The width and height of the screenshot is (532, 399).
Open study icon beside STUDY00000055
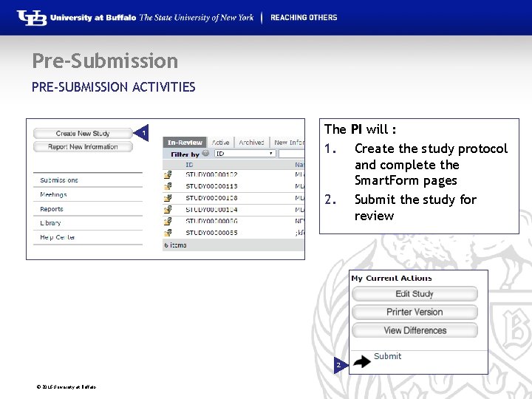coord(168,233)
